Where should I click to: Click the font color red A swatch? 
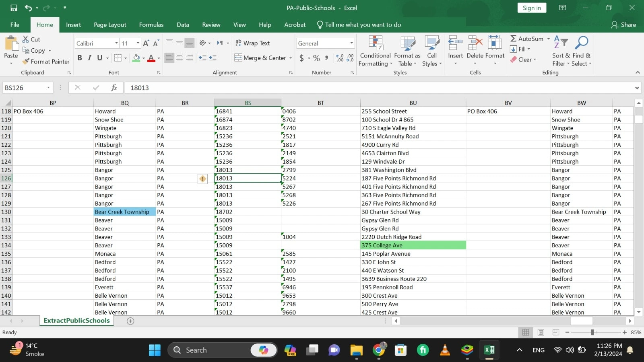click(x=151, y=58)
